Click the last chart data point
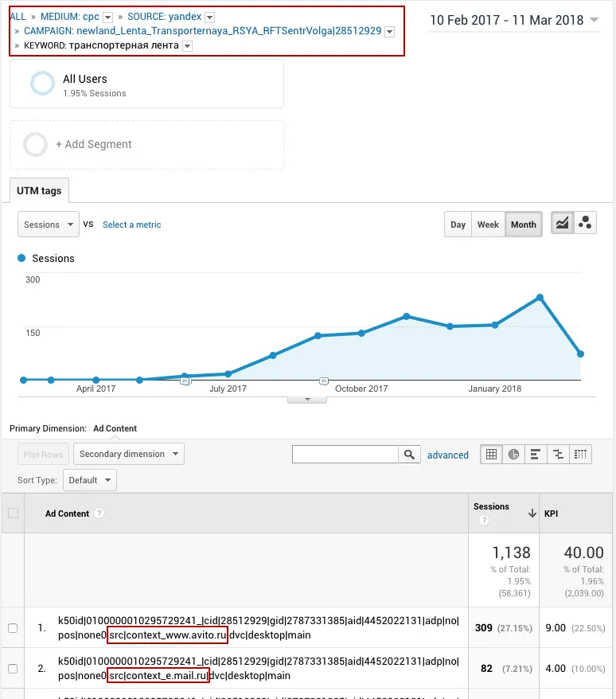 tap(580, 354)
